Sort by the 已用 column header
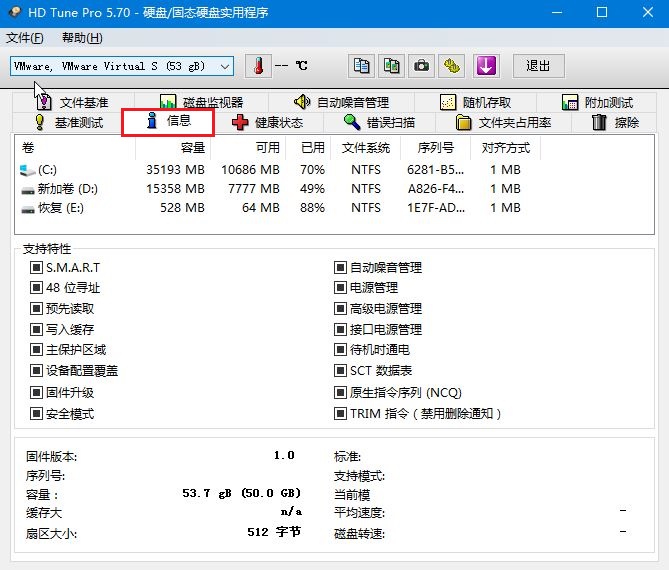The height and width of the screenshot is (570, 669). tap(308, 148)
